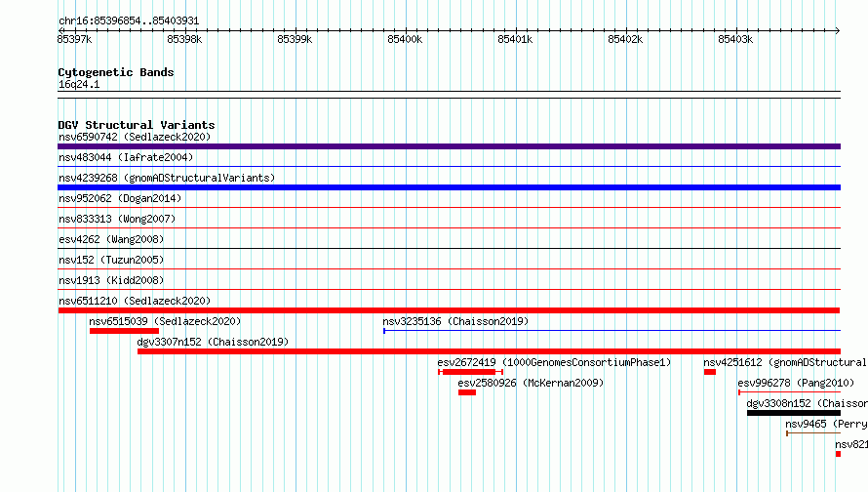This screenshot has height=492, width=868.
Task: Click the 85397k ruler position
Action: (75, 39)
